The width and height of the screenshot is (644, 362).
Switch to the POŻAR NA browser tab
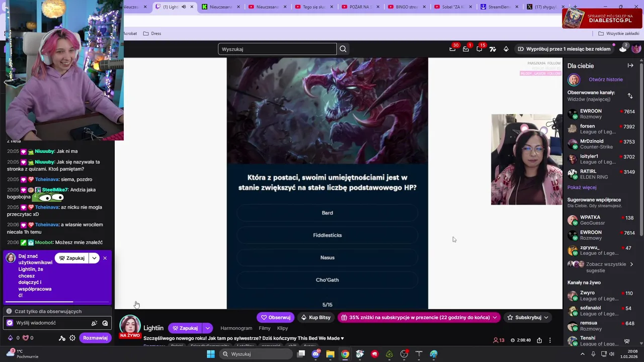pos(360,7)
